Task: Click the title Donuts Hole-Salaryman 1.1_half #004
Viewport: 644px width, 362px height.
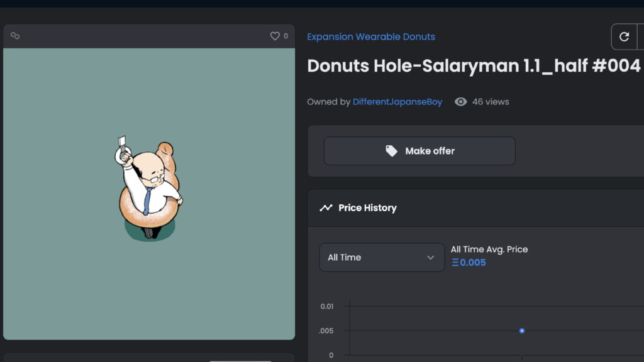Action: pyautogui.click(x=474, y=65)
